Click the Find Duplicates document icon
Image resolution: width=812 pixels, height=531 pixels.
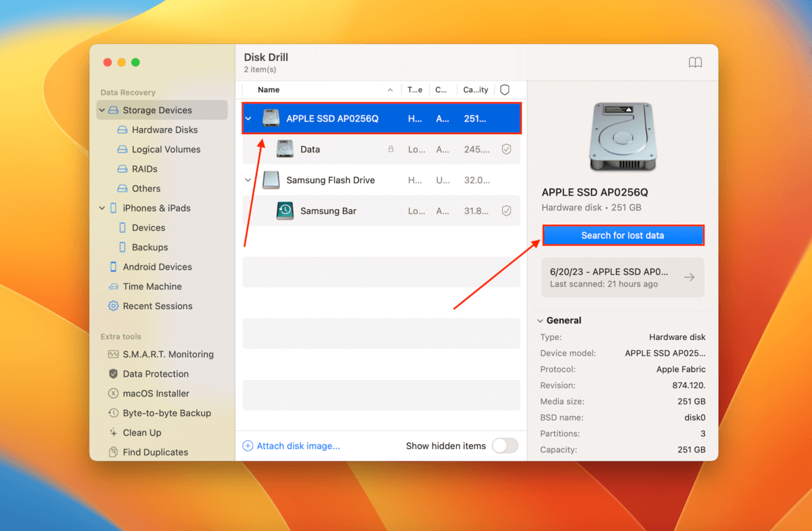point(113,452)
